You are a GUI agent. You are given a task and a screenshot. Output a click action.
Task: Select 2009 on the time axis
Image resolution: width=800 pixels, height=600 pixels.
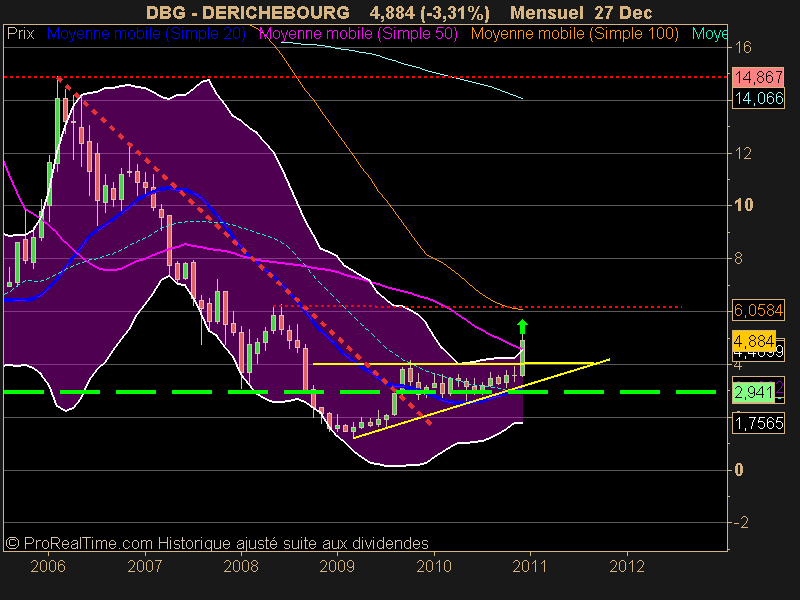pyautogui.click(x=337, y=566)
